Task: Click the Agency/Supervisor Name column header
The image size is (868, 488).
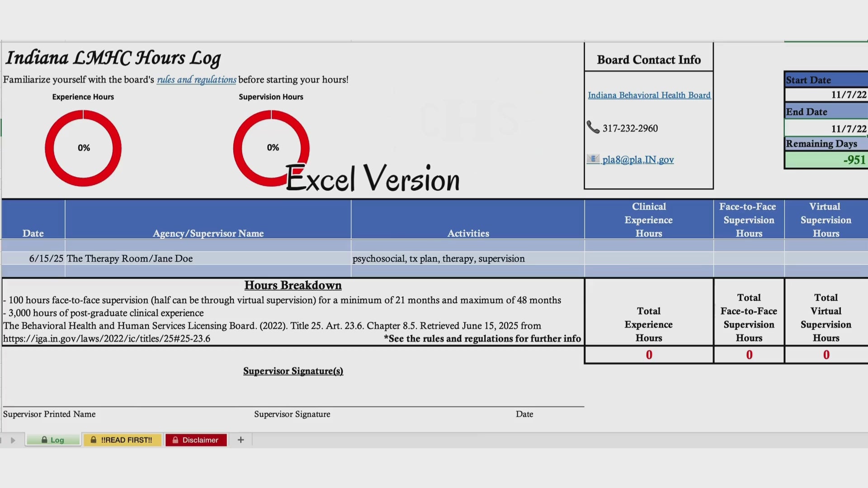Action: click(208, 220)
